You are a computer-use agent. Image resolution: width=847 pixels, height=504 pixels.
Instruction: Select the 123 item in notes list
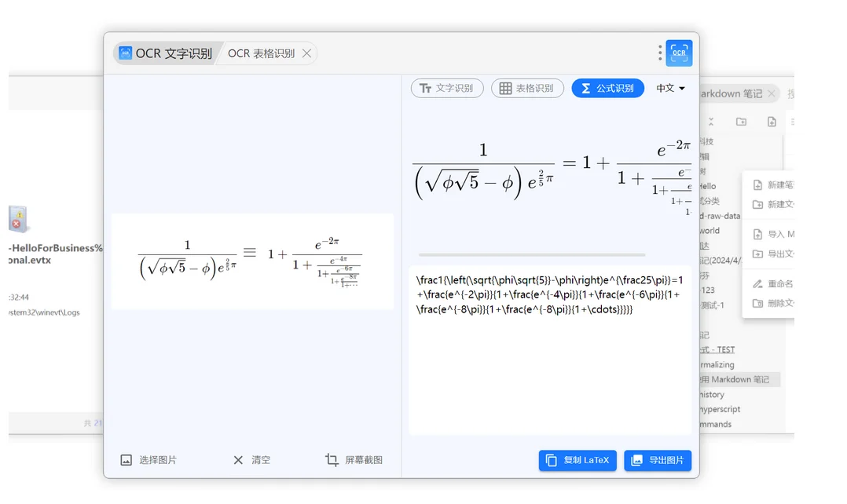(x=708, y=290)
